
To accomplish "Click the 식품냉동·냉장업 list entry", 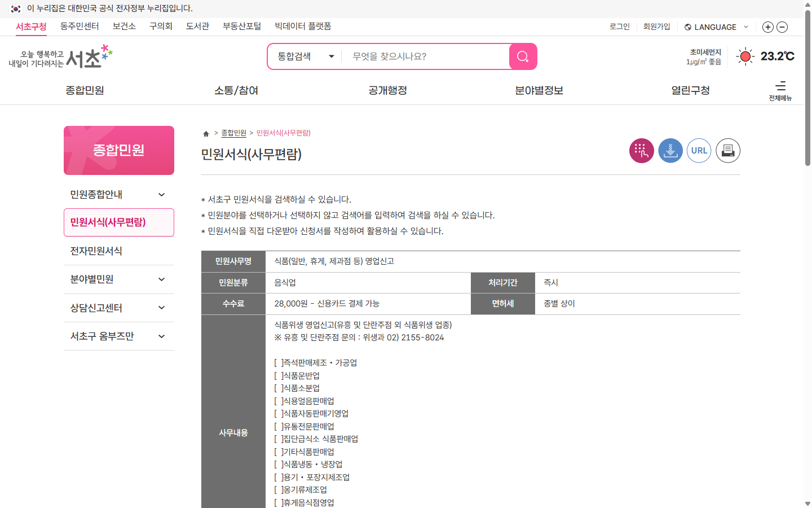I will coord(308,465).
